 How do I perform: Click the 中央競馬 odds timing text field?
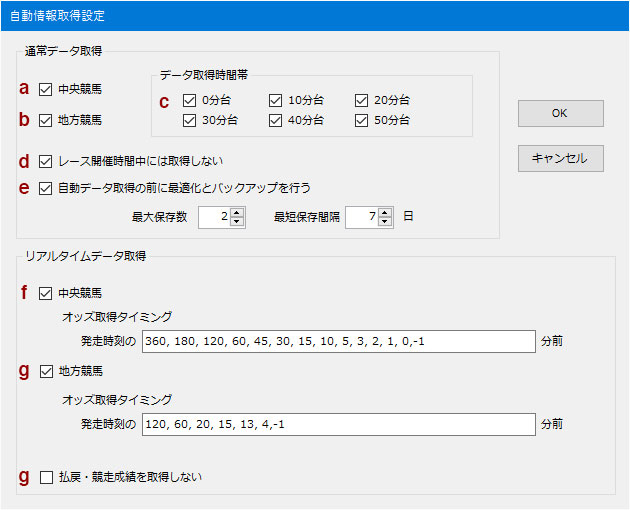pos(339,342)
